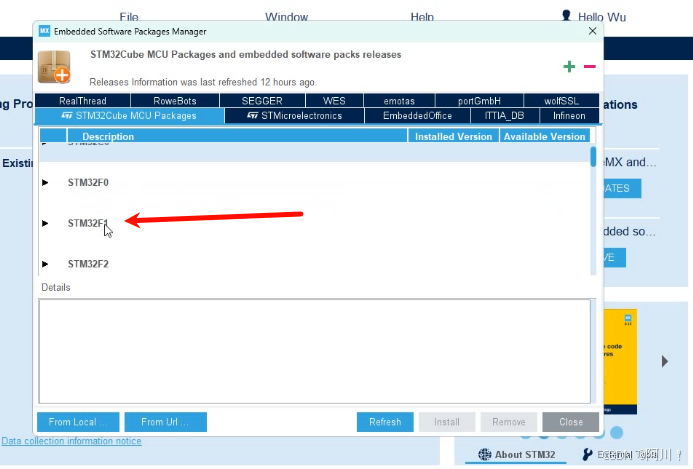Switch to the portGmbH tab

[479, 101]
